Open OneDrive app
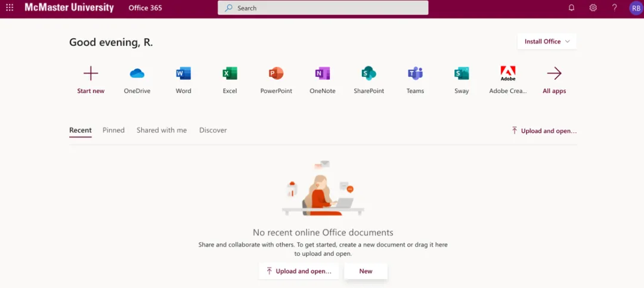644x288 pixels. 137,73
